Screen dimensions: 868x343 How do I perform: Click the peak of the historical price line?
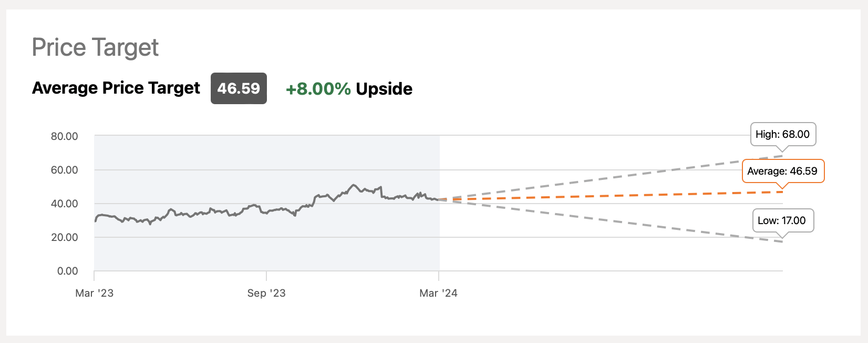pos(353,185)
